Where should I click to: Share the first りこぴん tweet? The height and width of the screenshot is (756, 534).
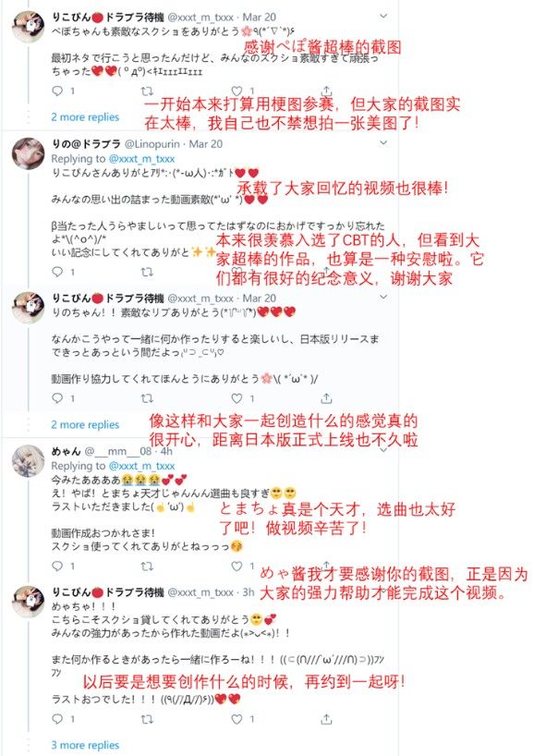point(326,91)
